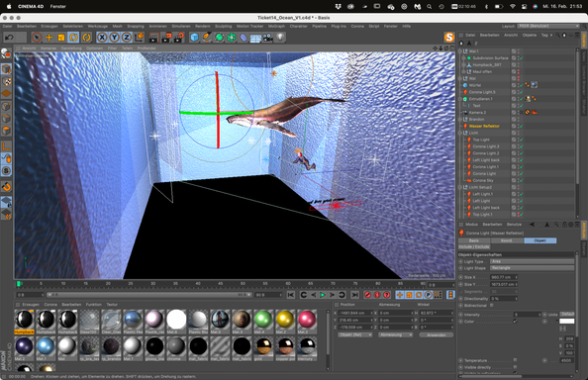Enable the Visible directly checkbox
Viewport: 588px width, 380px height.
(x=516, y=367)
